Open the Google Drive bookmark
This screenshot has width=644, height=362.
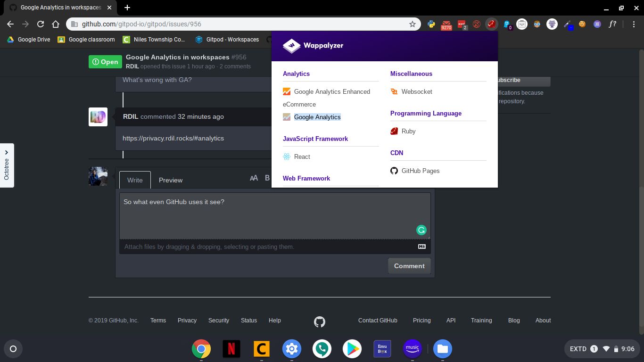[28, 40]
